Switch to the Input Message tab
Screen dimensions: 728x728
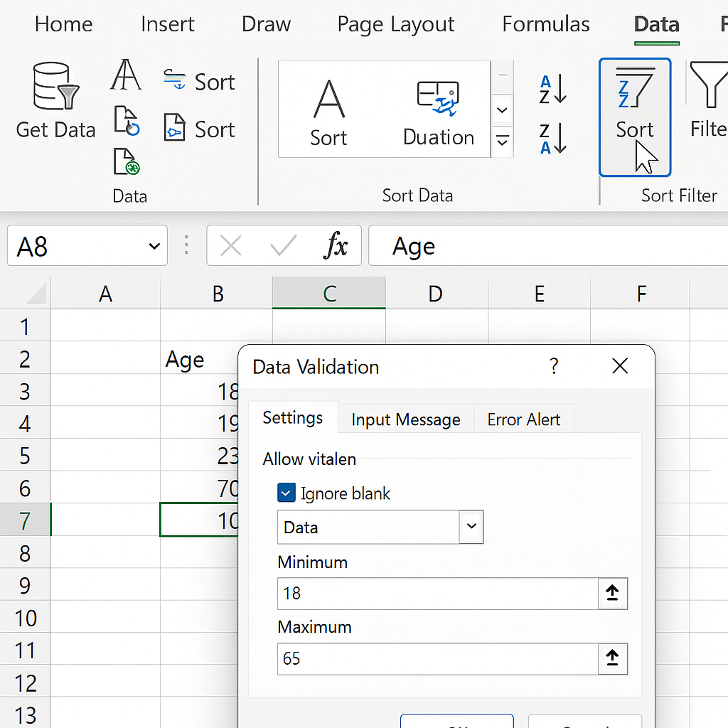click(x=406, y=419)
